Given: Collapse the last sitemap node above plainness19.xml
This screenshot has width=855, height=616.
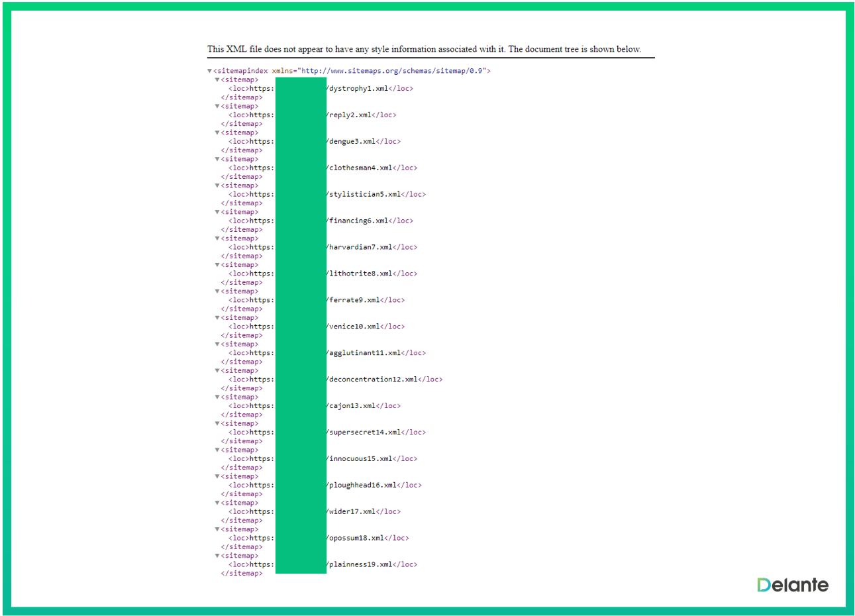Looking at the screenshot, I should pos(217,556).
